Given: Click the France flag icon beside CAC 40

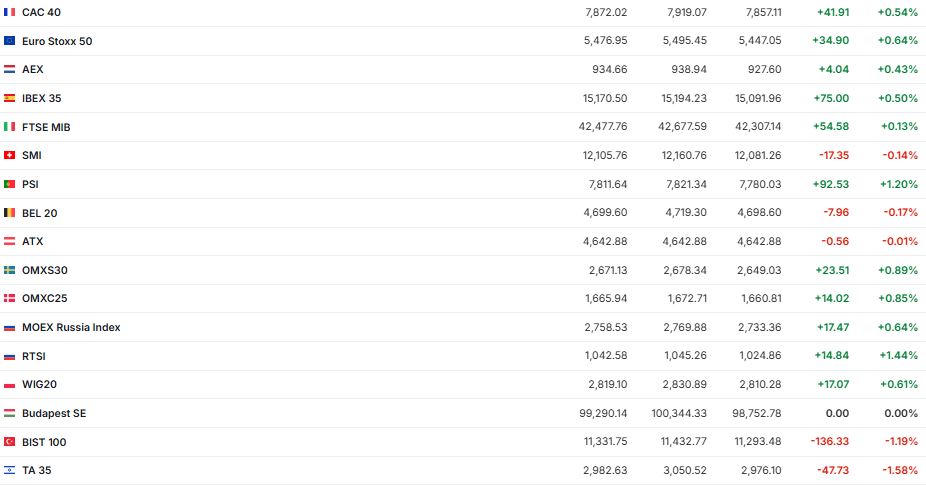Looking at the screenshot, I should pyautogui.click(x=10, y=12).
